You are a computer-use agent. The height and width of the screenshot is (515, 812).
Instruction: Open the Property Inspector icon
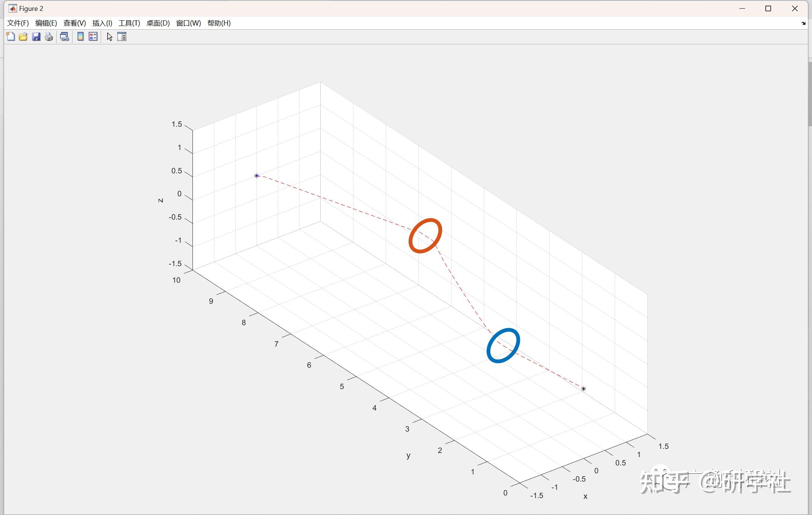coord(122,36)
